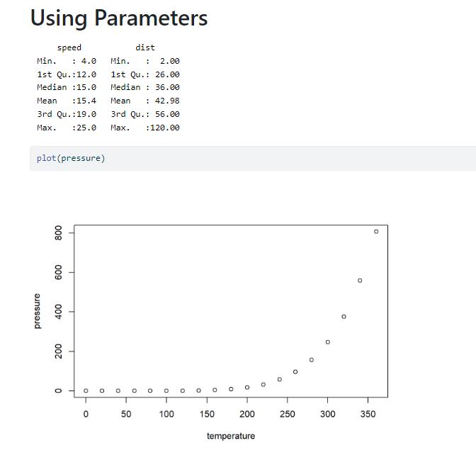Click the data point at temperature 0
The image size is (476, 455).
(86, 391)
